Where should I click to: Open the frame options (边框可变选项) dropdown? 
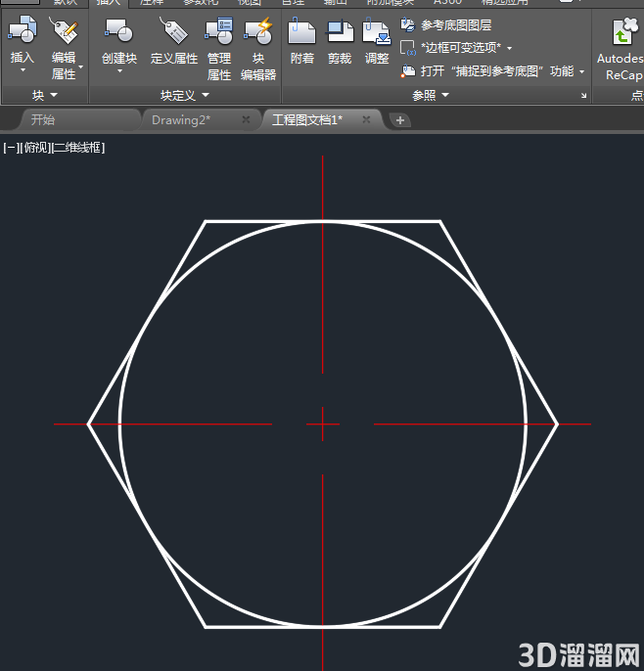[510, 48]
